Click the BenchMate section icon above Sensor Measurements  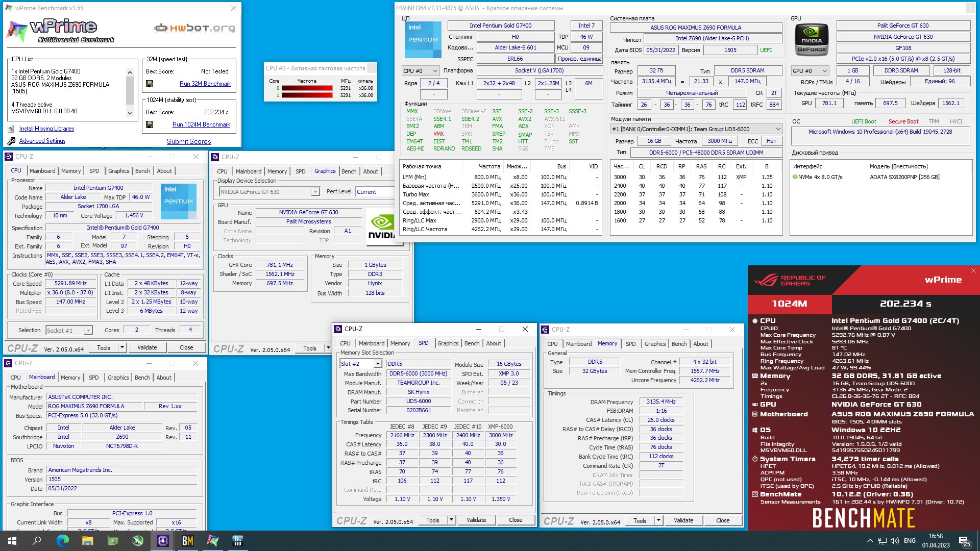point(755,494)
